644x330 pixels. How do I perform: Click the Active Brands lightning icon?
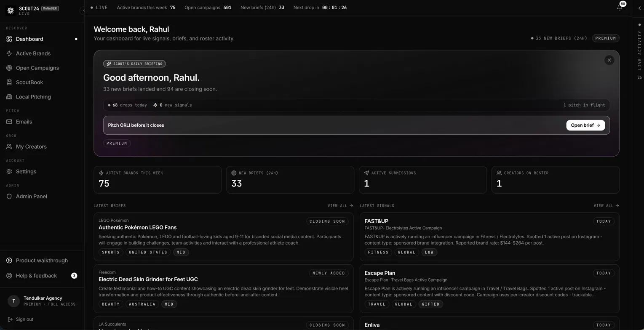[x=9, y=53]
